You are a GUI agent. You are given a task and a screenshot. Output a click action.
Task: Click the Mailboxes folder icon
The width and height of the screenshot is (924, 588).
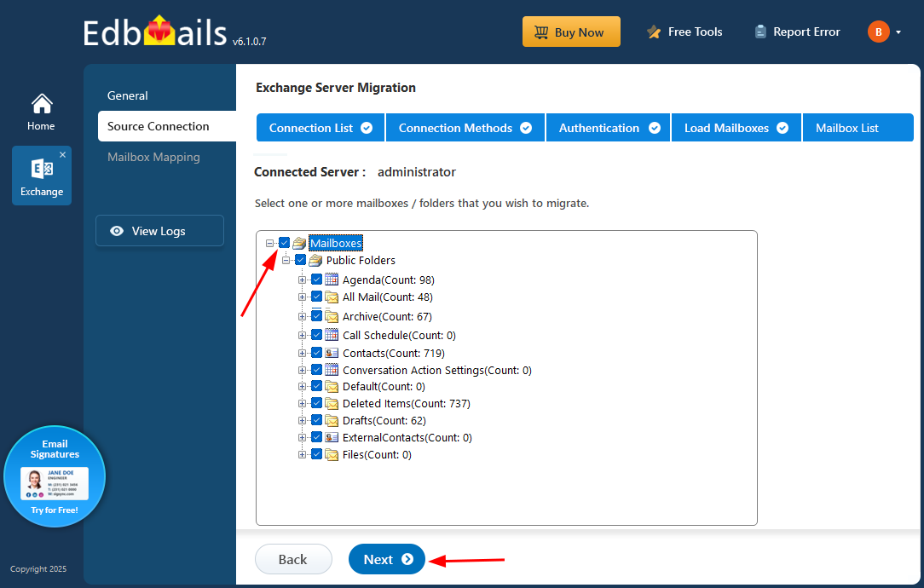pyautogui.click(x=299, y=243)
